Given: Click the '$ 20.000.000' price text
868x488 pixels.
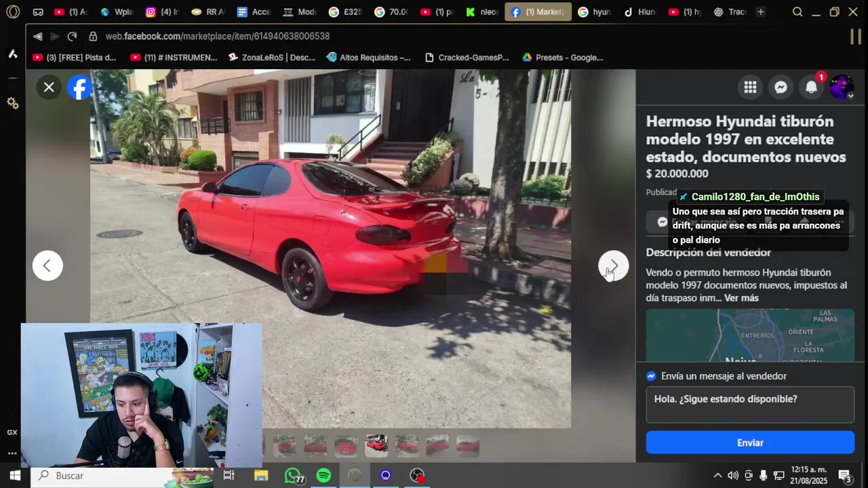Looking at the screenshot, I should tap(677, 174).
